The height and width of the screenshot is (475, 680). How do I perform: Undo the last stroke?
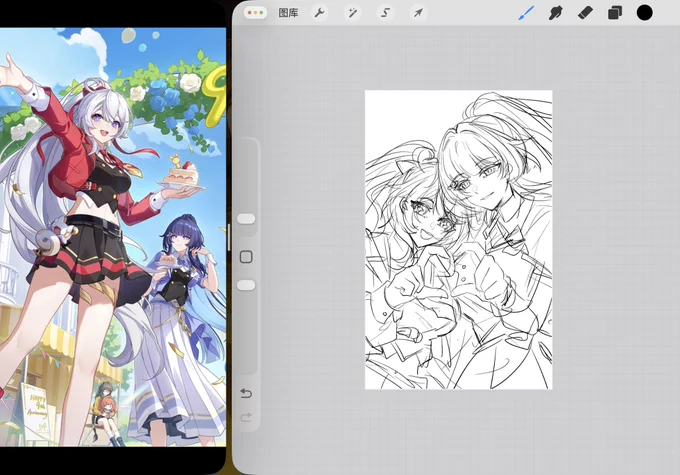[246, 393]
